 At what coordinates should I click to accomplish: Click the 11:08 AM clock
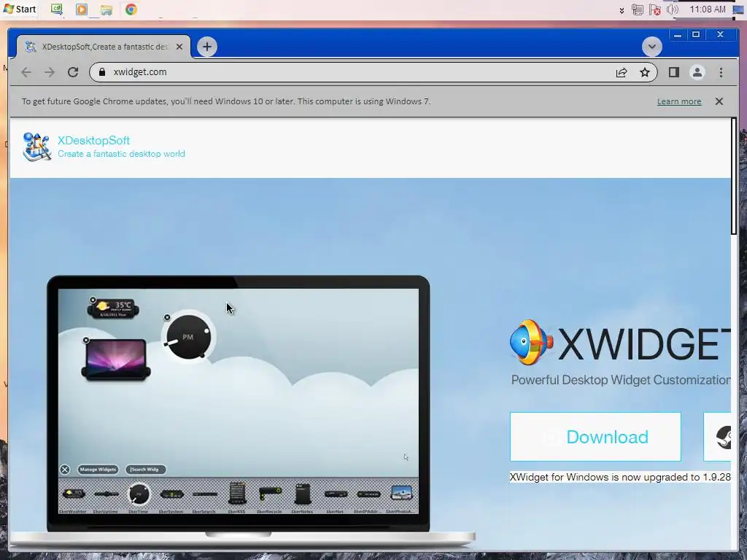click(x=708, y=9)
